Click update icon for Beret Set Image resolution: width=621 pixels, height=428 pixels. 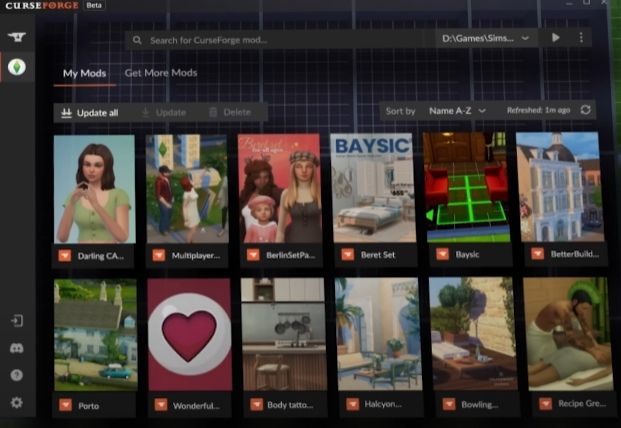pyautogui.click(x=348, y=255)
